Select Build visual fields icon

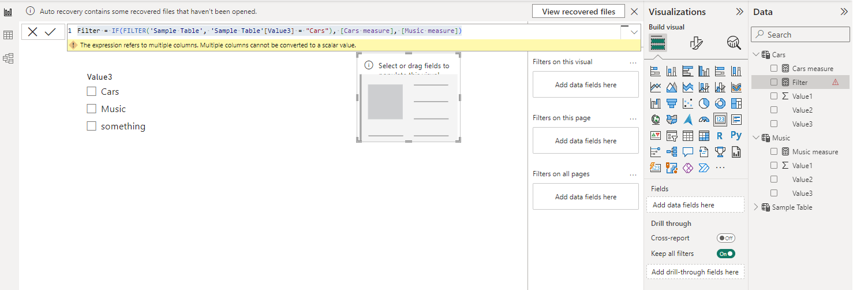[x=658, y=42]
